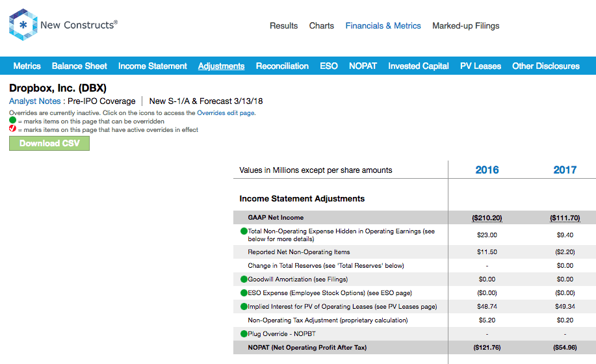Click the 2016 column header

click(487, 170)
